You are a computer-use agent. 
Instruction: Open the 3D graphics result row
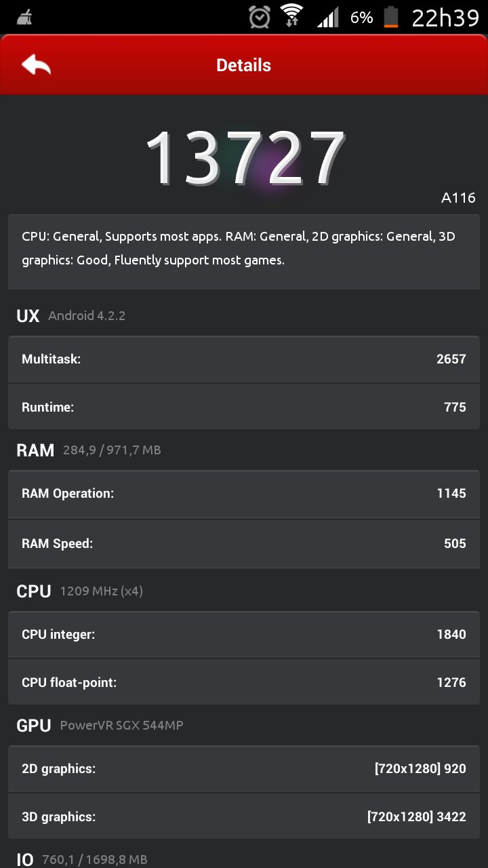(x=244, y=817)
